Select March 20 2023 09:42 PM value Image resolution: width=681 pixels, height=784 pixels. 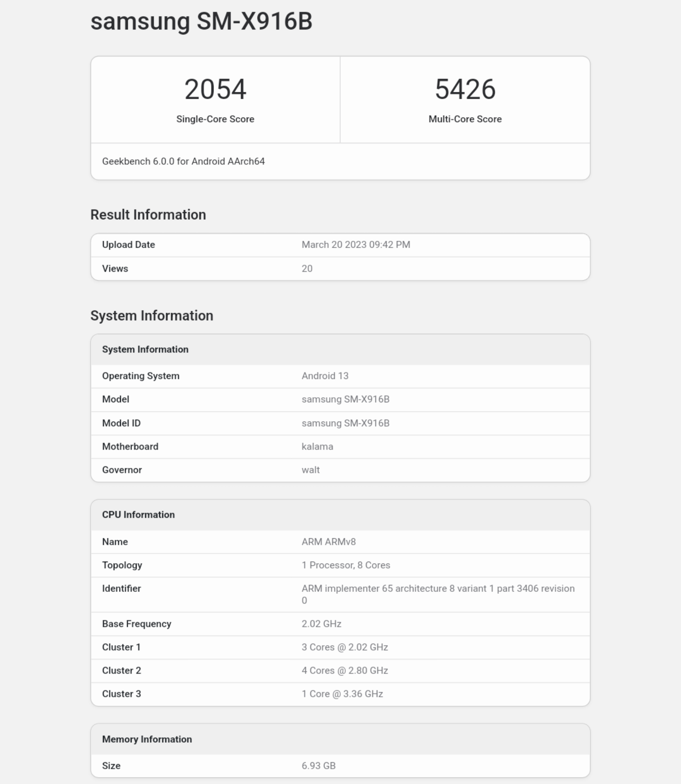(x=356, y=245)
